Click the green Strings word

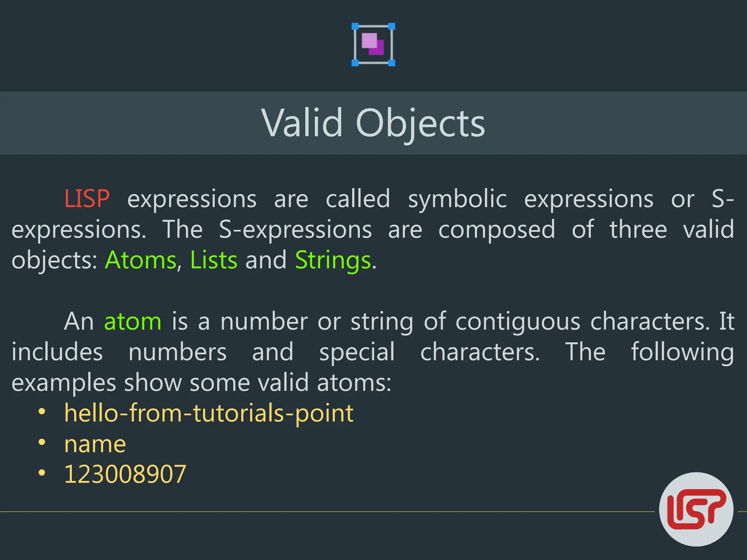(x=333, y=261)
